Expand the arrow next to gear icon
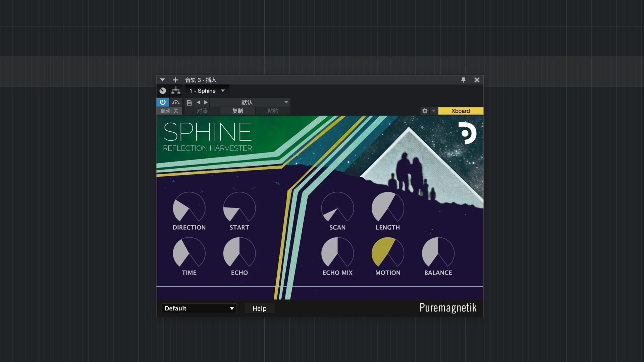The image size is (644, 362). pyautogui.click(x=433, y=111)
